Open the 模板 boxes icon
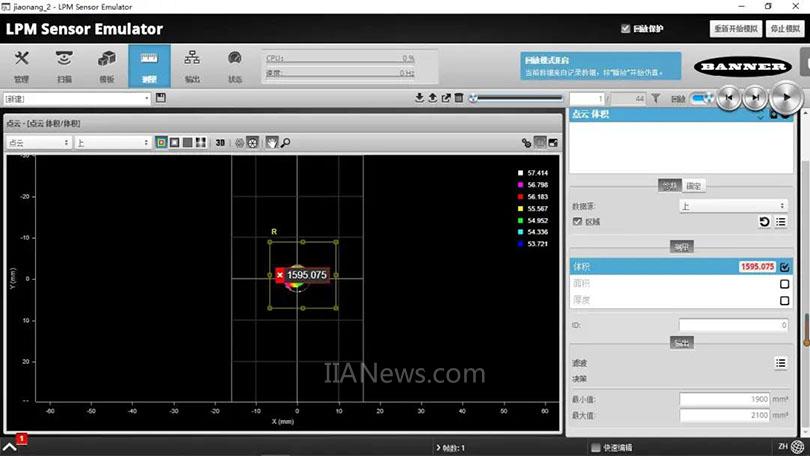The width and height of the screenshot is (810, 456). pyautogui.click(x=107, y=64)
